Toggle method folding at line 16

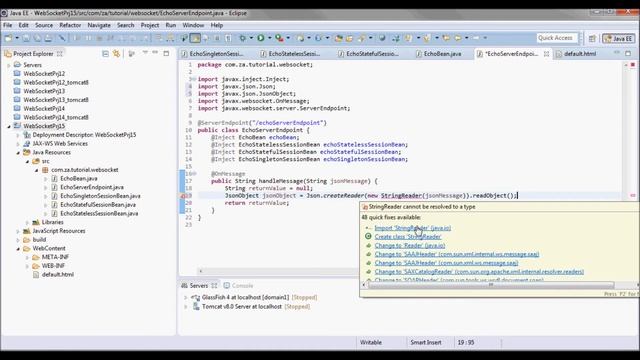click(194, 173)
